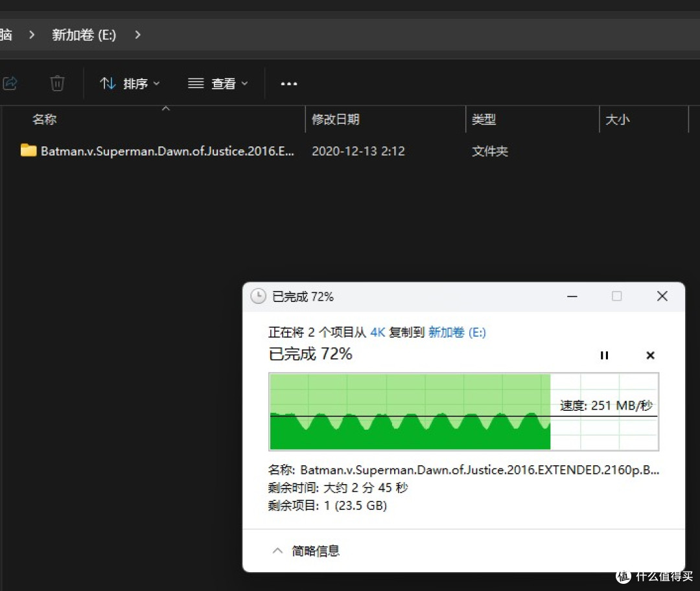Viewport: 700px width, 591px height.
Task: Close the copy progress dialog window
Action: (662, 296)
